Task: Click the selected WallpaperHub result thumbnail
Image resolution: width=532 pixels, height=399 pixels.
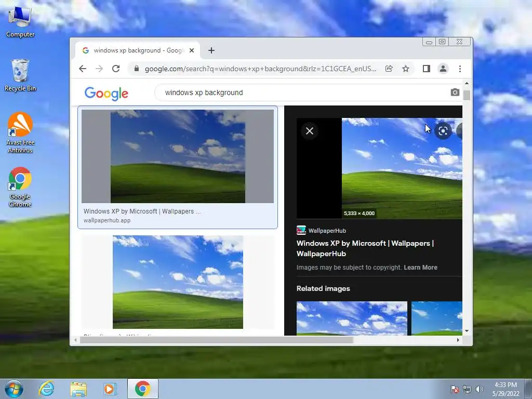Action: [178, 156]
